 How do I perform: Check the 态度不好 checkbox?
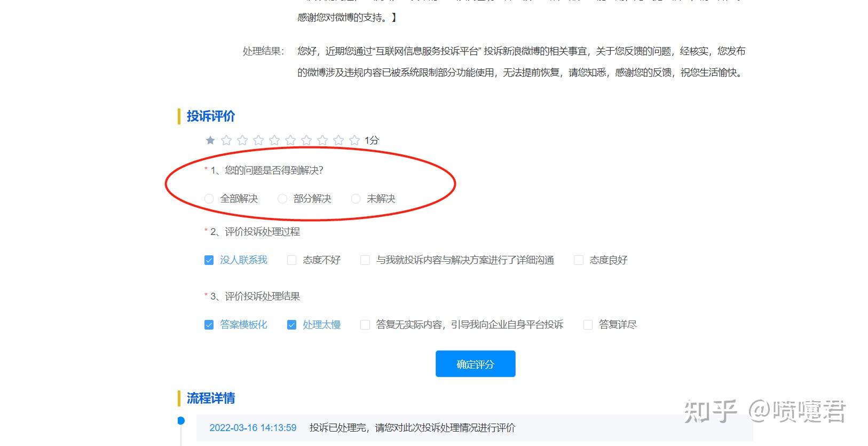click(x=291, y=260)
